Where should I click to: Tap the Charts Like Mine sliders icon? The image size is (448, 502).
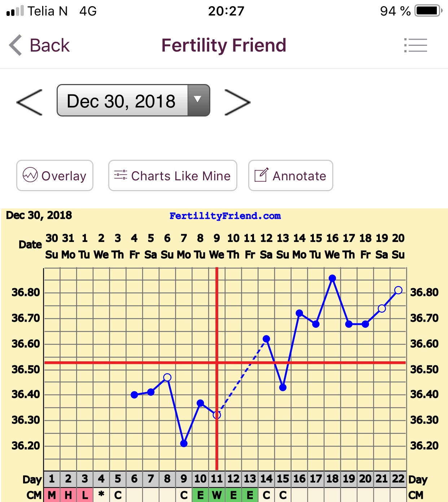point(120,175)
